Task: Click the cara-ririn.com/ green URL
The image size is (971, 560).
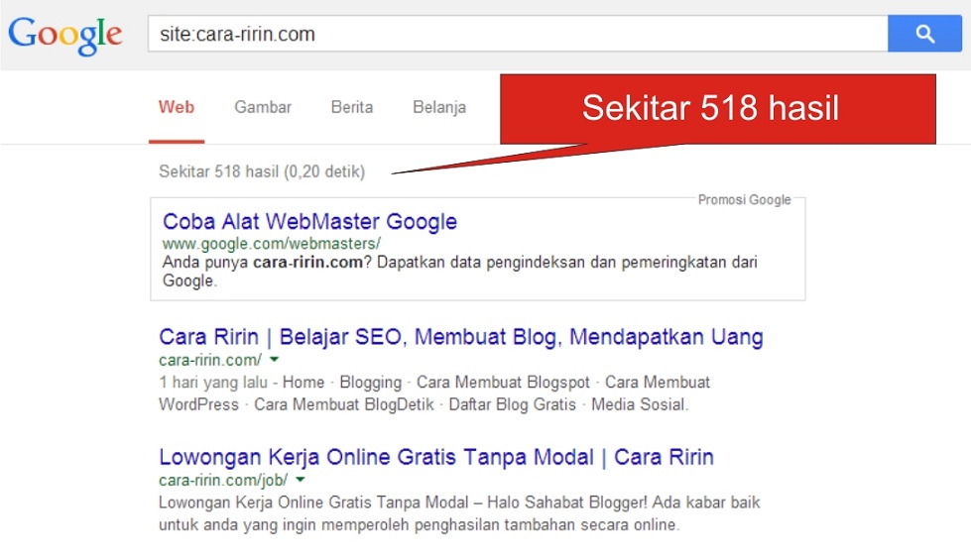Action: click(210, 360)
